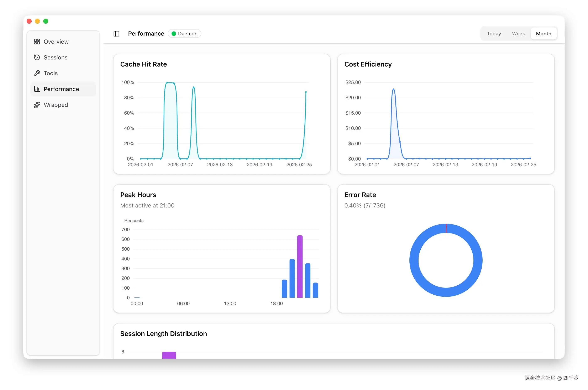Click the green fullscreen window button

point(46,21)
